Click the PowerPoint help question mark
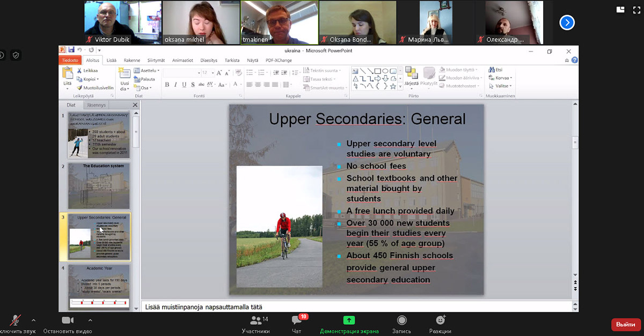Viewport: 644px width, 336px height. coord(575,61)
